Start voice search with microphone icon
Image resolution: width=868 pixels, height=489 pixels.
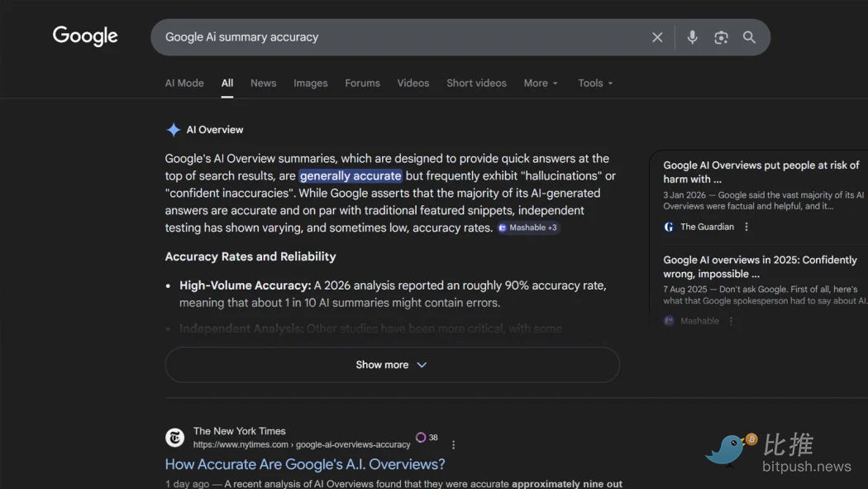click(x=693, y=37)
